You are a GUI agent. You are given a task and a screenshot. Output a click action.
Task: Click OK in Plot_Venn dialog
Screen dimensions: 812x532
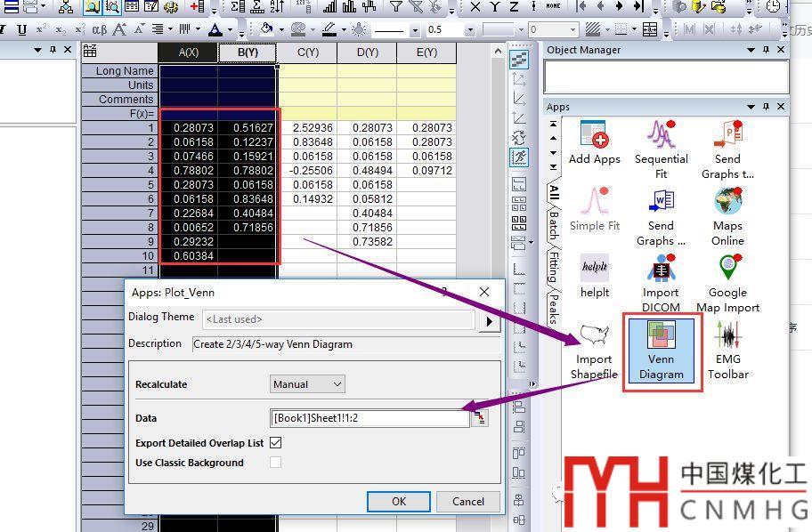point(399,501)
